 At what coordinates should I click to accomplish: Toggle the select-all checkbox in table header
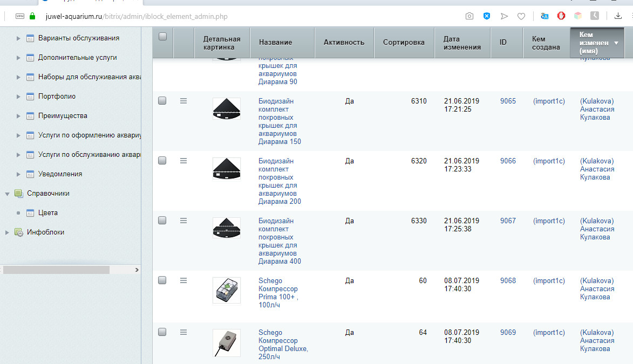pos(162,36)
